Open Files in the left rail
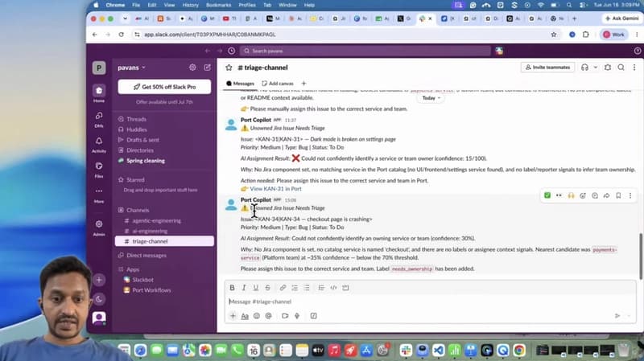The width and height of the screenshot is (644, 361). click(98, 166)
